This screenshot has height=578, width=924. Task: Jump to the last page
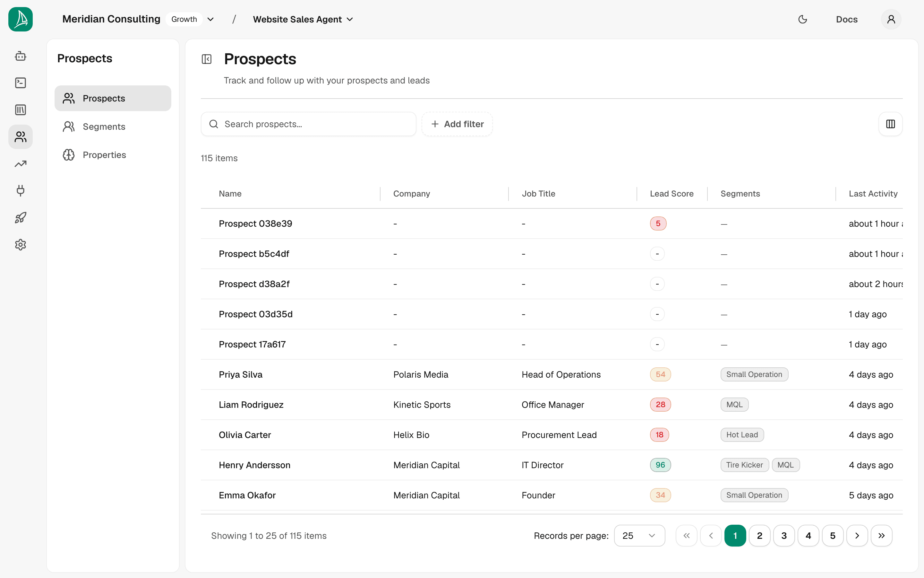(882, 536)
